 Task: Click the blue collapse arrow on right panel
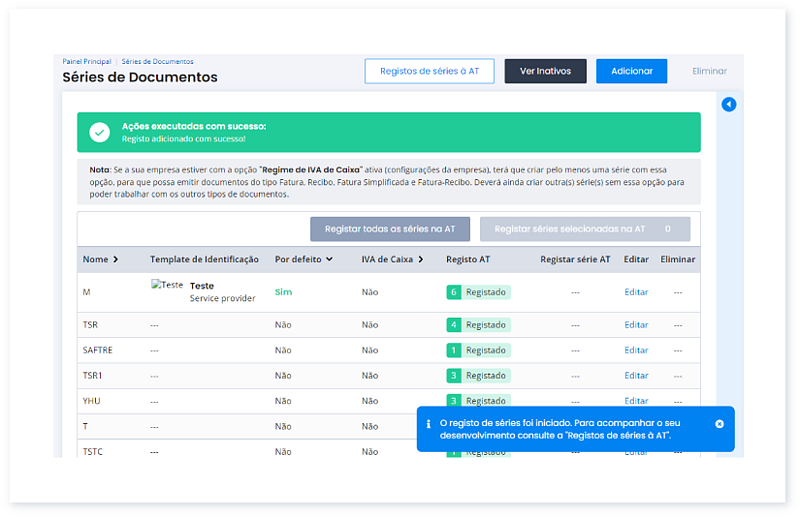click(x=729, y=105)
